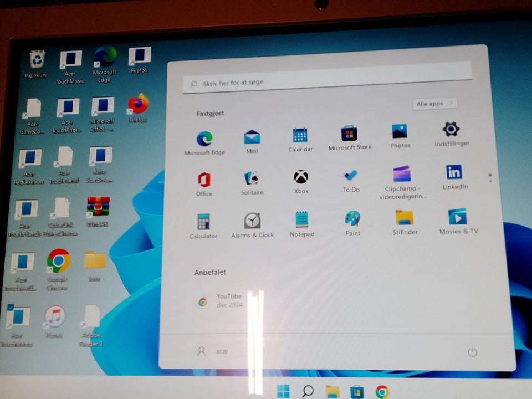Select the CyberLink PowerCinema desktop shortcut

(x=61, y=217)
